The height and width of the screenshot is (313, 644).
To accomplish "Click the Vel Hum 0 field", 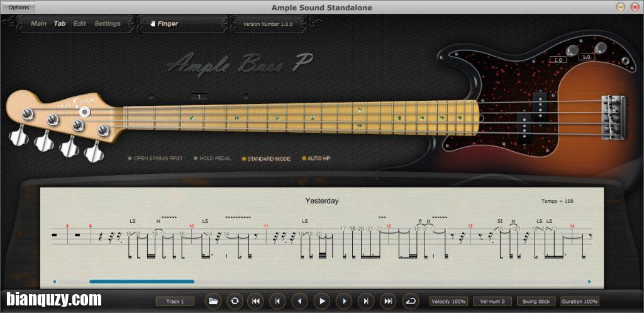I will click(492, 302).
